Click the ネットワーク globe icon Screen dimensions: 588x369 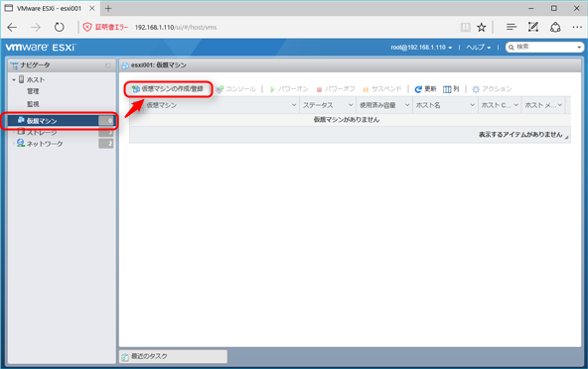coord(21,143)
